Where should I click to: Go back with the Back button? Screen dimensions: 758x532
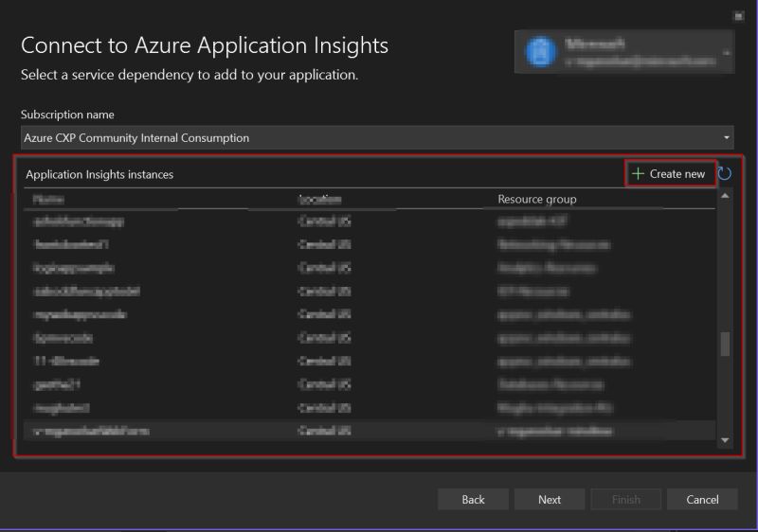pyautogui.click(x=473, y=499)
